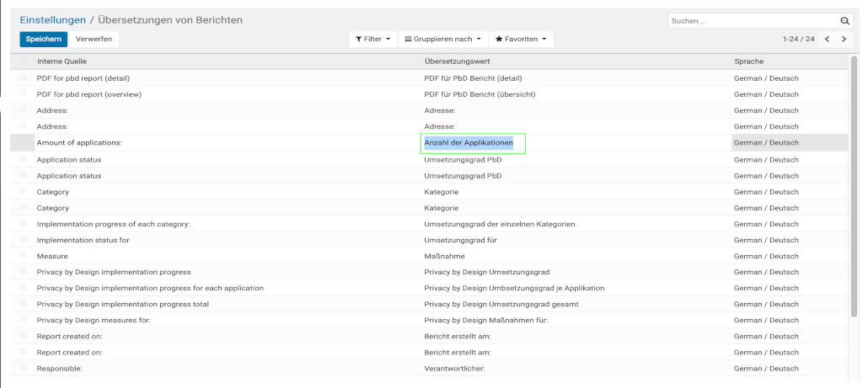Toggle the select-all header checkbox
868x388 pixels.
click(x=24, y=61)
